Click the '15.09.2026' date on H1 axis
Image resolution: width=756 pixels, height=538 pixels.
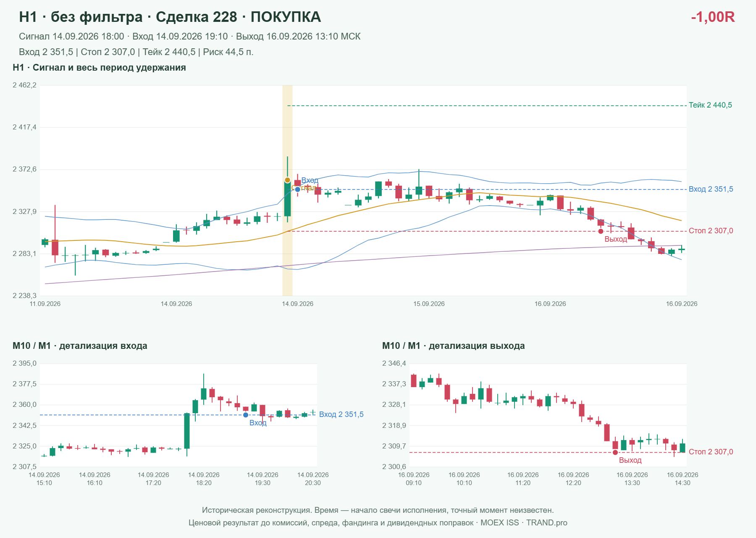pyautogui.click(x=429, y=304)
